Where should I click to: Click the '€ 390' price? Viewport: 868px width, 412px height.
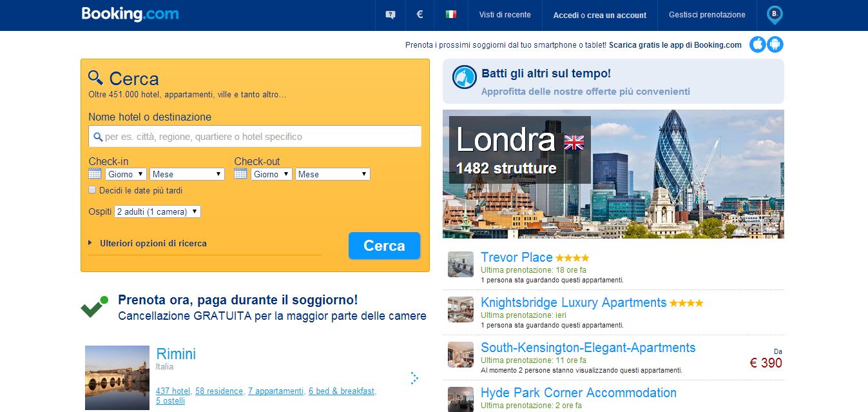pos(766,363)
